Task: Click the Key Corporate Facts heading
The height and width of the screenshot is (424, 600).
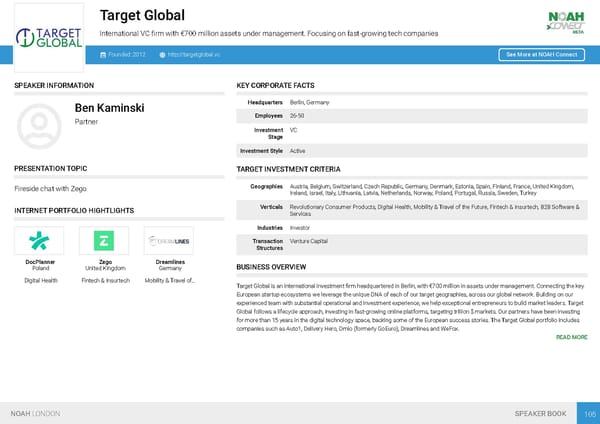Action: (x=275, y=86)
